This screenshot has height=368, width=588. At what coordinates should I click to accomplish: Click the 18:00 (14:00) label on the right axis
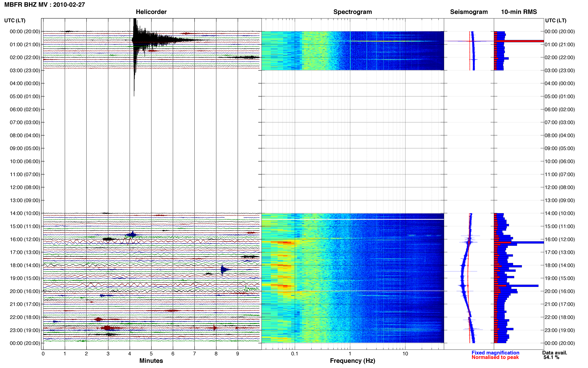pyautogui.click(x=560, y=265)
